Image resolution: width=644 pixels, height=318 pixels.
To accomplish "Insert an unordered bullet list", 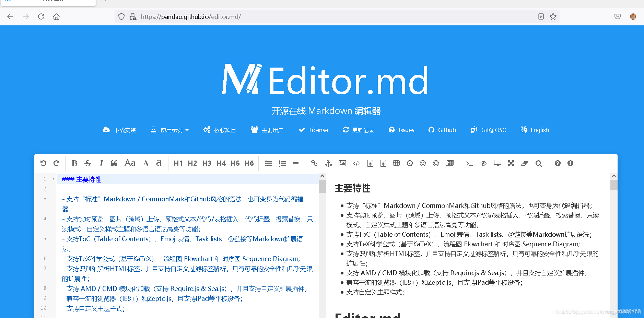I will point(269,163).
